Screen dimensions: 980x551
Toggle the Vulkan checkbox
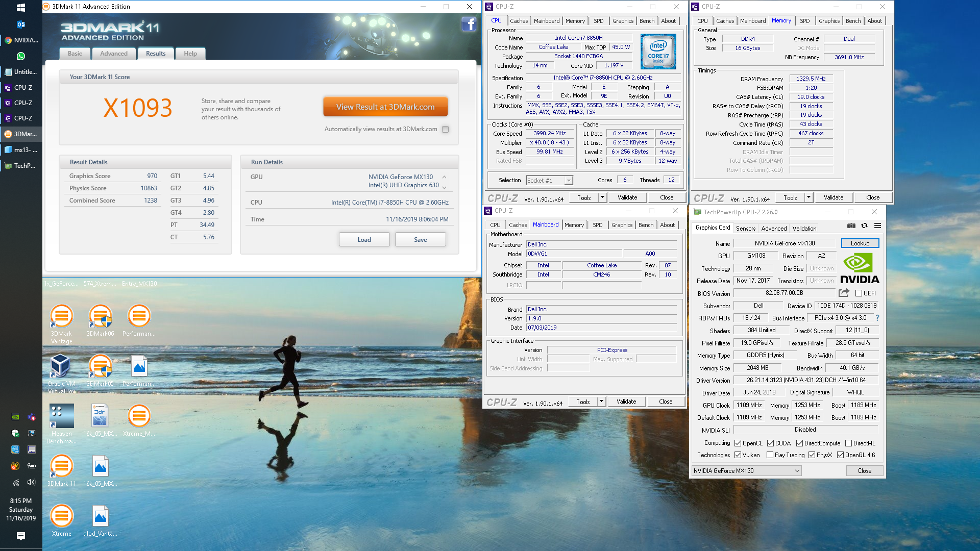[738, 455]
